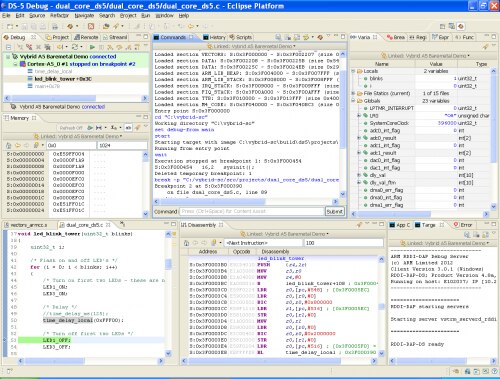Screen dimensions: 500x379
Task: Click the Commands output horizontal scrollbar
Action: (x=246, y=201)
